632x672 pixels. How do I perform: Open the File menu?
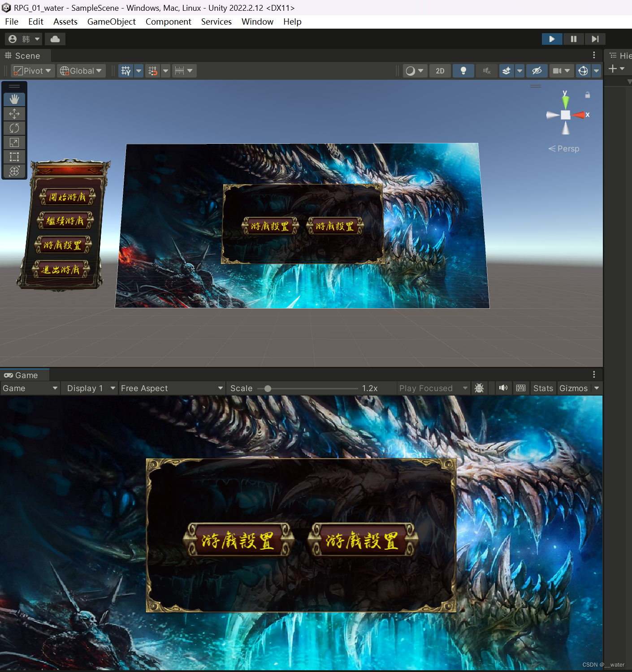pos(12,22)
